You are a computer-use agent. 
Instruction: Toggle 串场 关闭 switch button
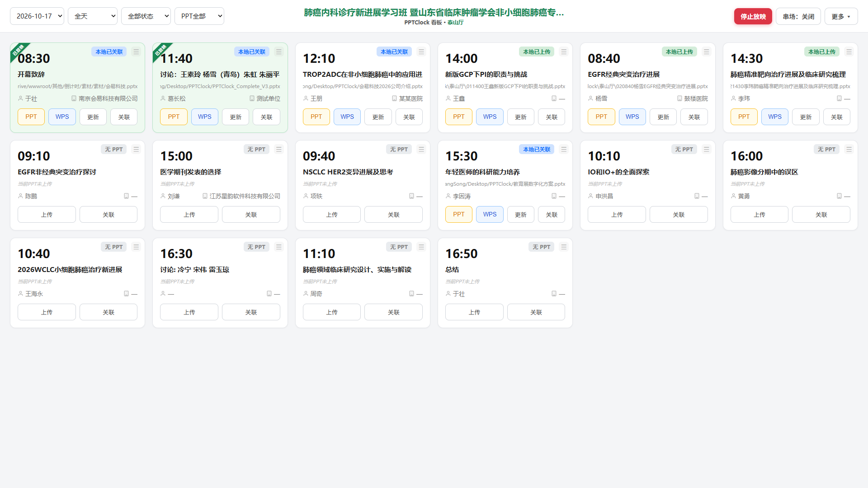[798, 17]
